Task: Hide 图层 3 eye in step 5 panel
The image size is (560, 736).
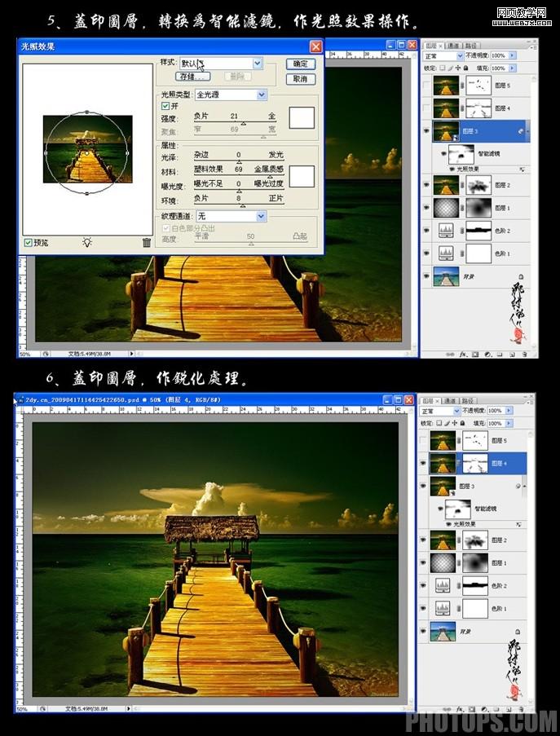Action: (426, 131)
